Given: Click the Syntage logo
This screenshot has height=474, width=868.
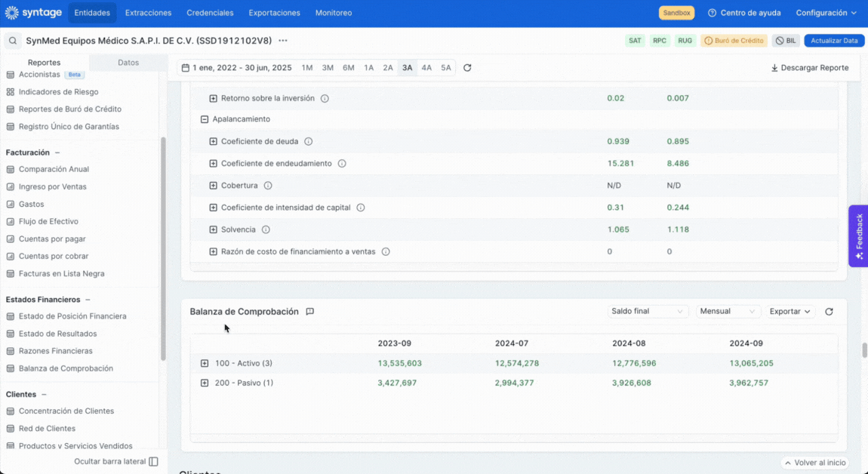Looking at the screenshot, I should coord(33,13).
